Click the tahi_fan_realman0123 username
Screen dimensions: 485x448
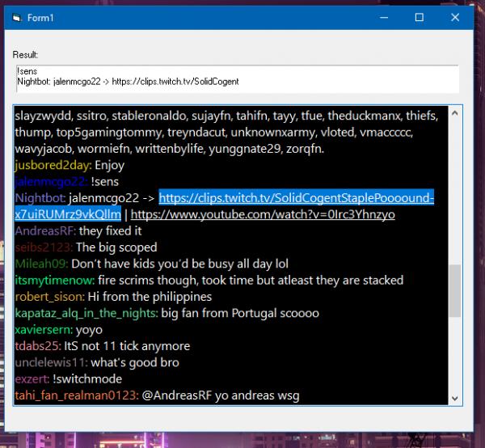[x=77, y=395]
